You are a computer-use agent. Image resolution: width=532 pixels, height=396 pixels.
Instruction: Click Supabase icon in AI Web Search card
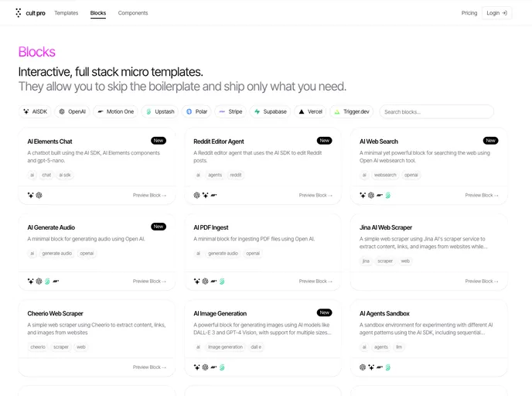tap(388, 196)
